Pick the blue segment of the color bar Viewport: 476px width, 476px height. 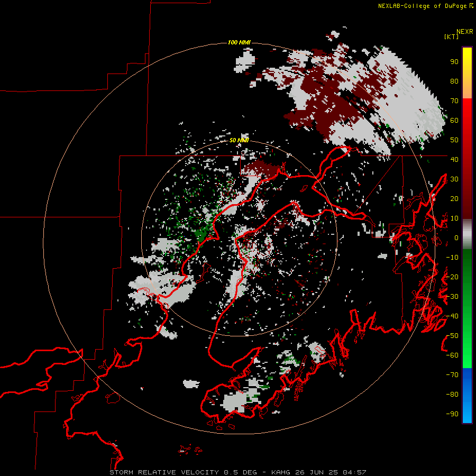click(467, 396)
